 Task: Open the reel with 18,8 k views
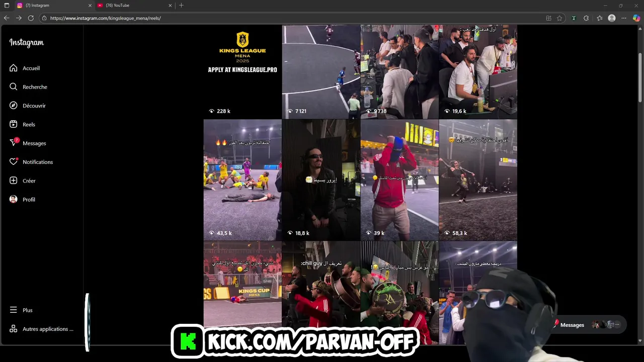[x=321, y=180]
